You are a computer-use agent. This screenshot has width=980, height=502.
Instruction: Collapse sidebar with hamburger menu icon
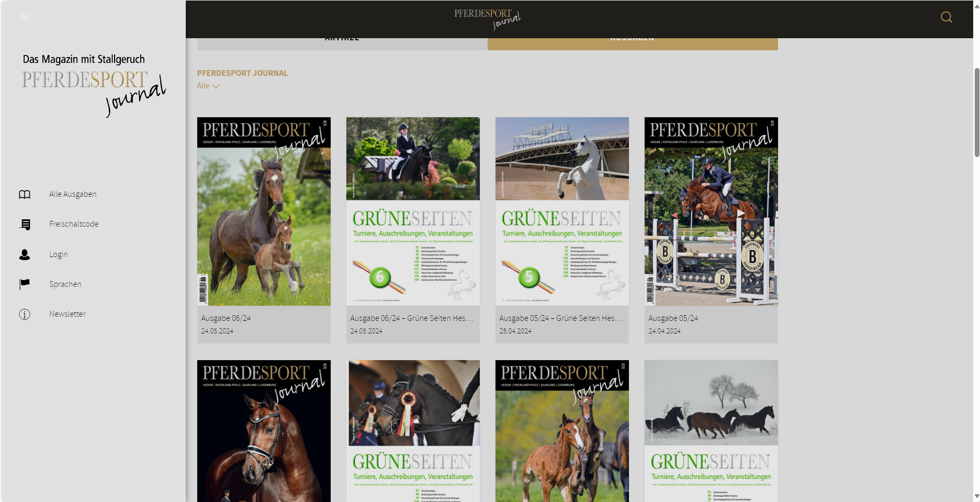[25, 17]
